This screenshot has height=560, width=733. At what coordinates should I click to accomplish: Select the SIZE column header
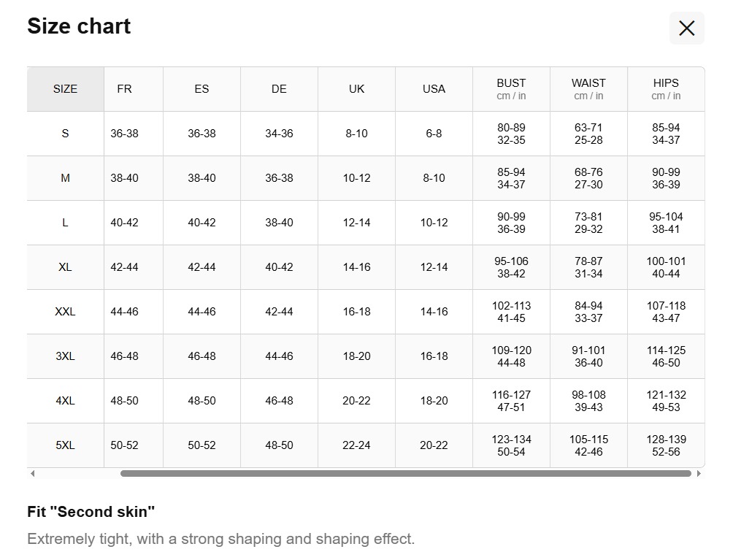[x=65, y=89]
